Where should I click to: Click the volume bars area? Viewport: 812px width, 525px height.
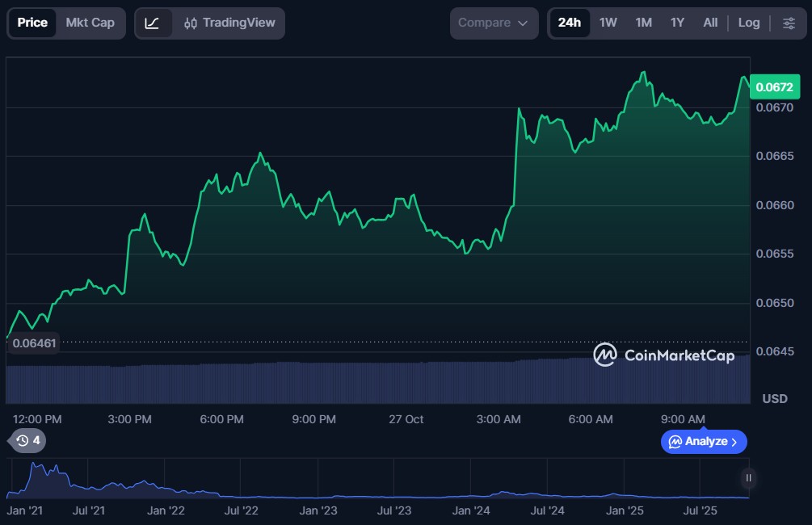tap(378, 382)
